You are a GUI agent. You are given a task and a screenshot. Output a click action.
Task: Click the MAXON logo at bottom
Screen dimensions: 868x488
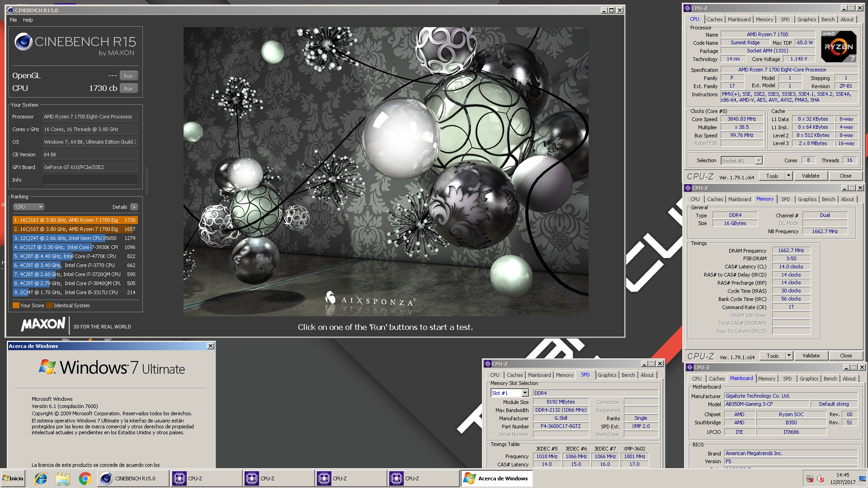coord(43,324)
